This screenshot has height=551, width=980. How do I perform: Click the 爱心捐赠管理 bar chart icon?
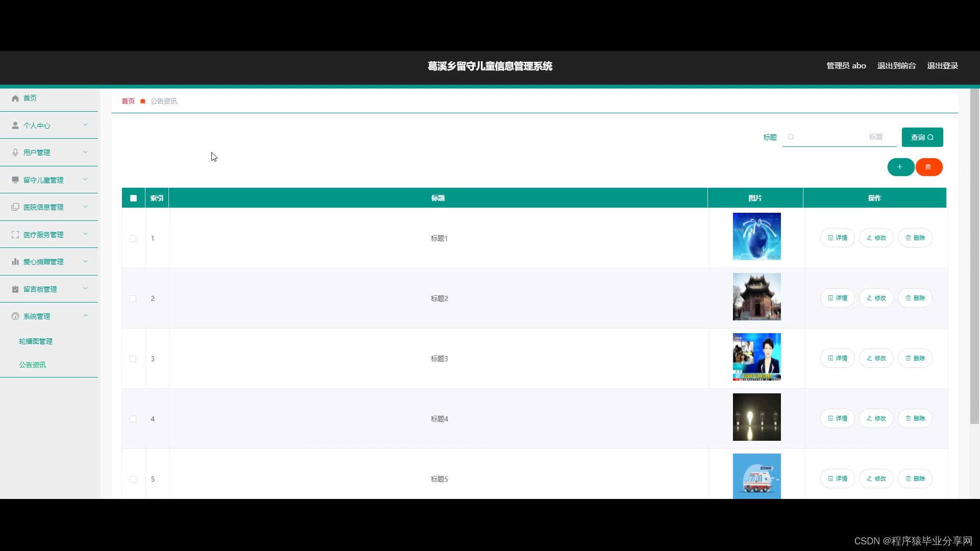[x=15, y=262]
